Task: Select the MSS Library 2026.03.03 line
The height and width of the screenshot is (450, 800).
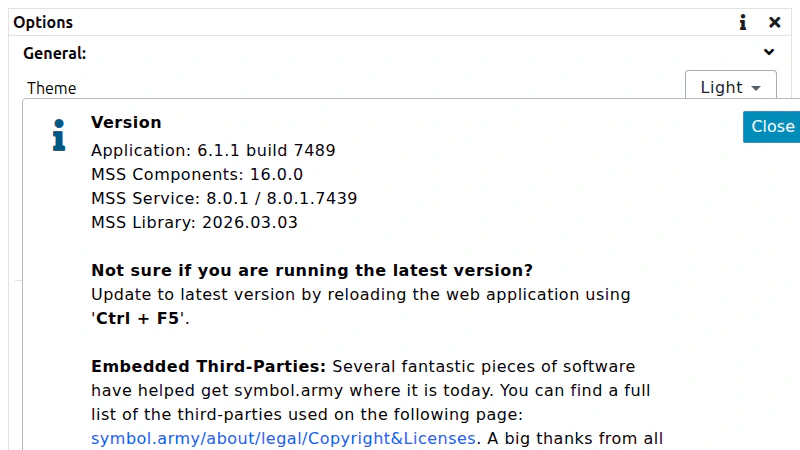Action: click(x=194, y=222)
